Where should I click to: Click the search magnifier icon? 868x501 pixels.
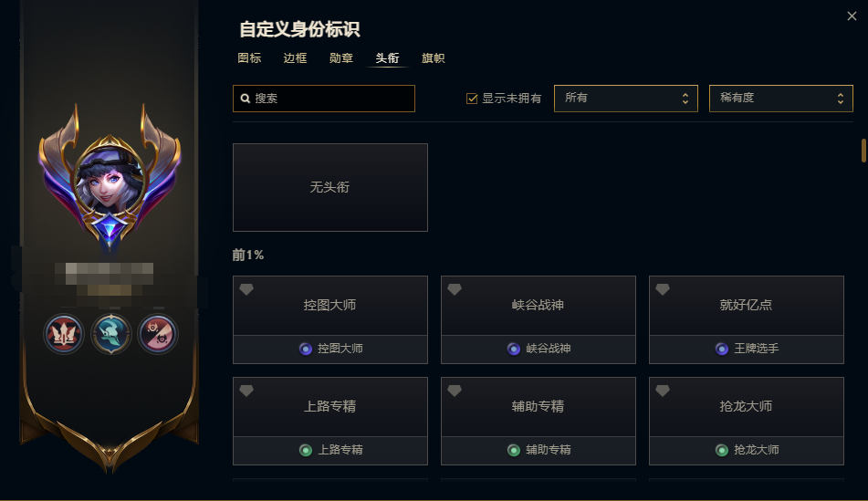click(x=246, y=99)
